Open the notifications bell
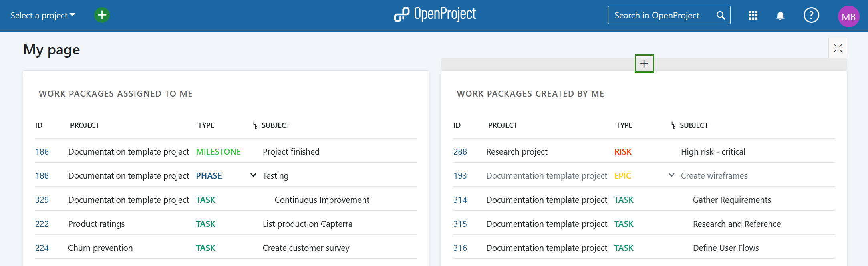Image resolution: width=868 pixels, height=266 pixels. 780,16
